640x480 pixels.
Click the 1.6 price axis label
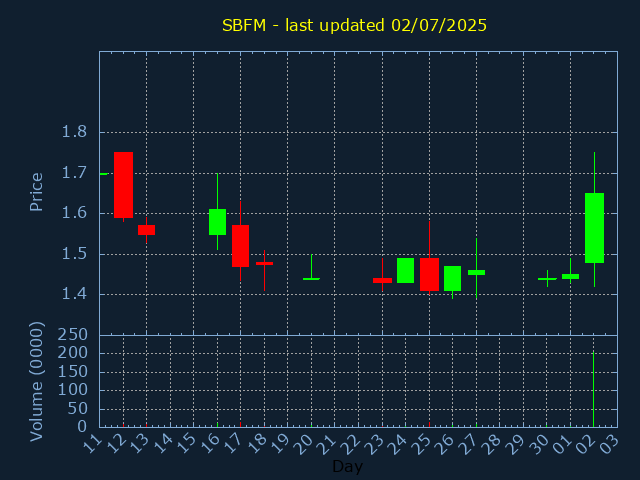74,213
